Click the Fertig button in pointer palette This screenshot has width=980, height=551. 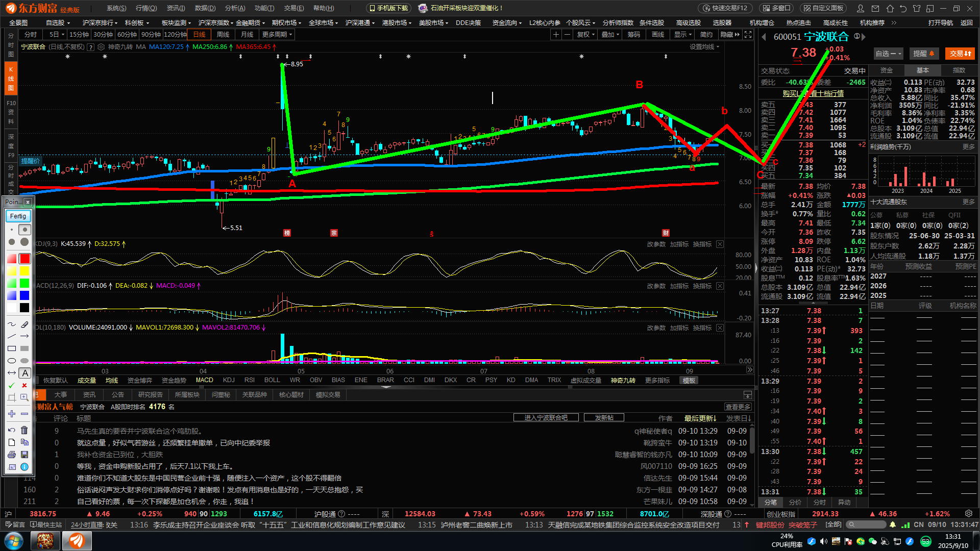18,216
